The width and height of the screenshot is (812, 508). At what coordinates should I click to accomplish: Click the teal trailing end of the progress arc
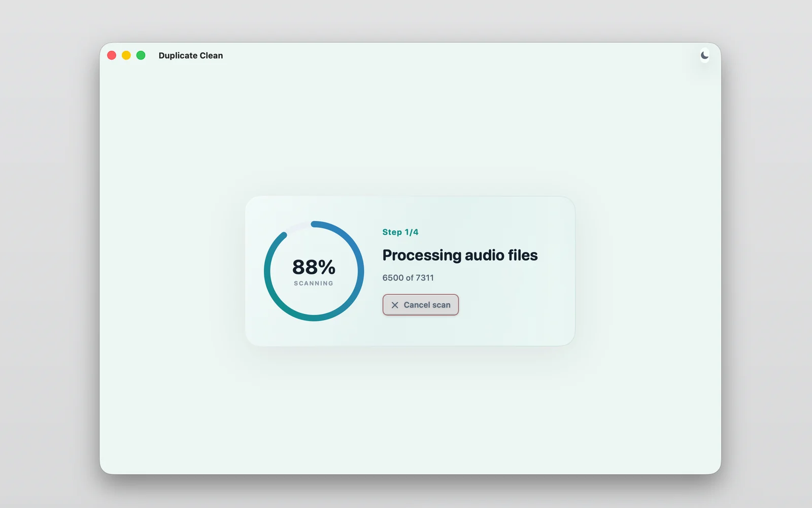pyautogui.click(x=284, y=235)
